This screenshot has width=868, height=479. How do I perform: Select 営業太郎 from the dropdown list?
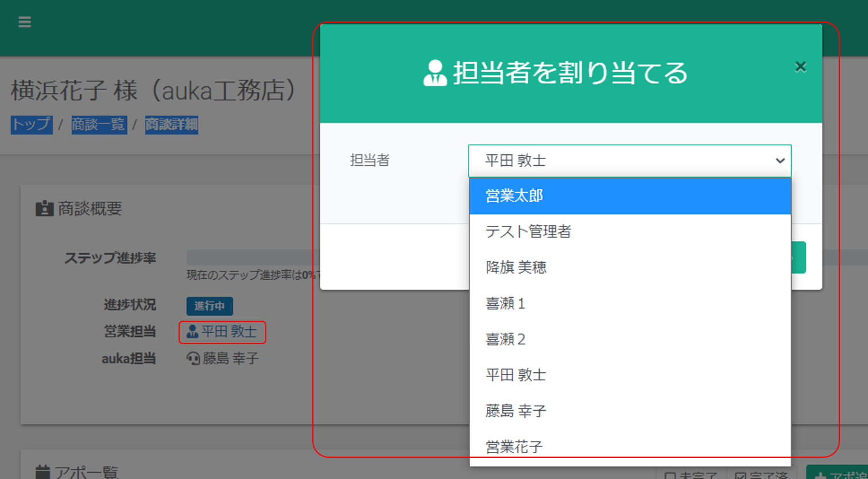[630, 196]
